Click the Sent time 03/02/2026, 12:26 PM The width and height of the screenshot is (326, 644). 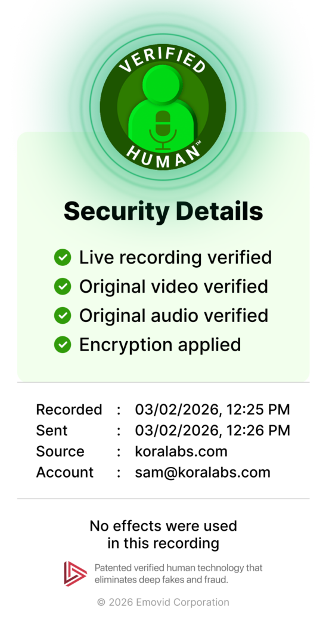pos(212,431)
